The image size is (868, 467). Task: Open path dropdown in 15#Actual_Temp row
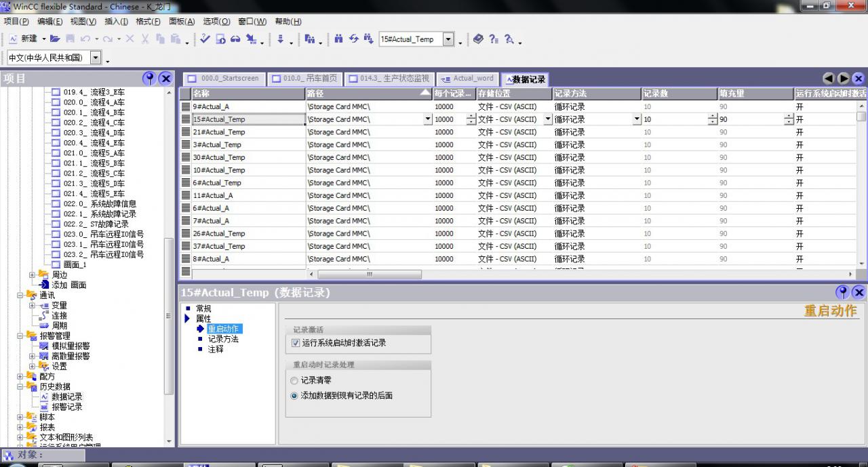pyautogui.click(x=428, y=119)
